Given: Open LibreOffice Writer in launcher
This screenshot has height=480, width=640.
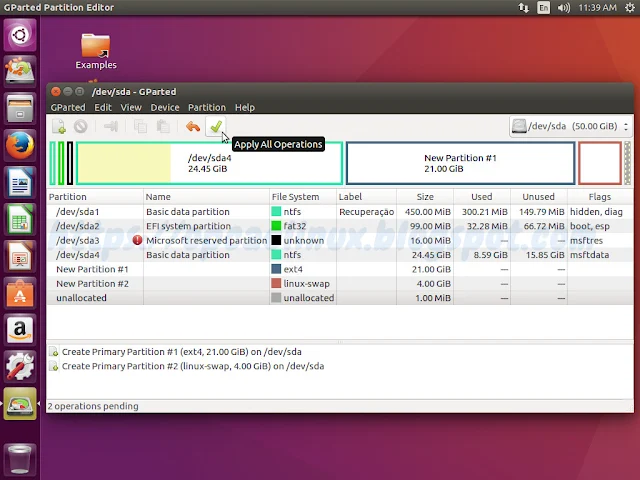Looking at the screenshot, I should coord(20,182).
